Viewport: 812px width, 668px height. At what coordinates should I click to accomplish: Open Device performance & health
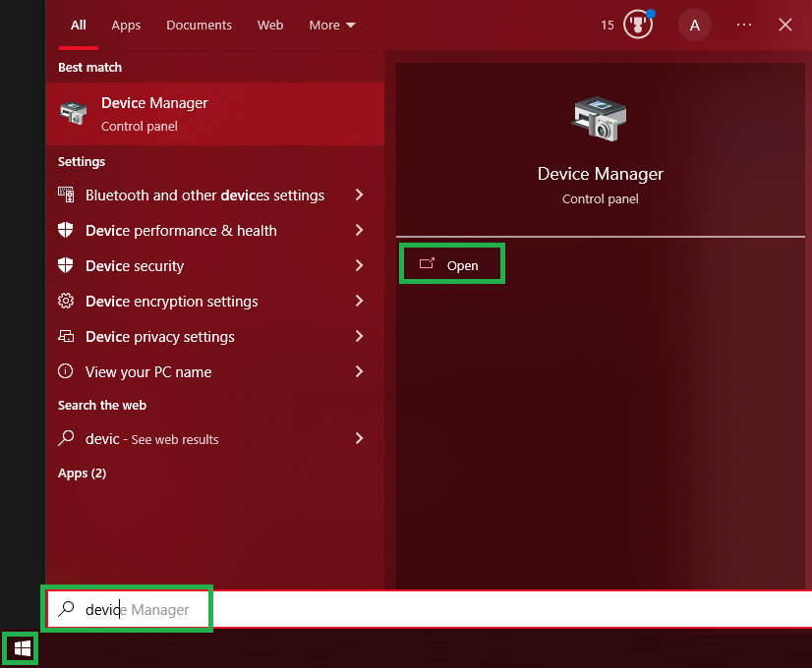click(215, 230)
